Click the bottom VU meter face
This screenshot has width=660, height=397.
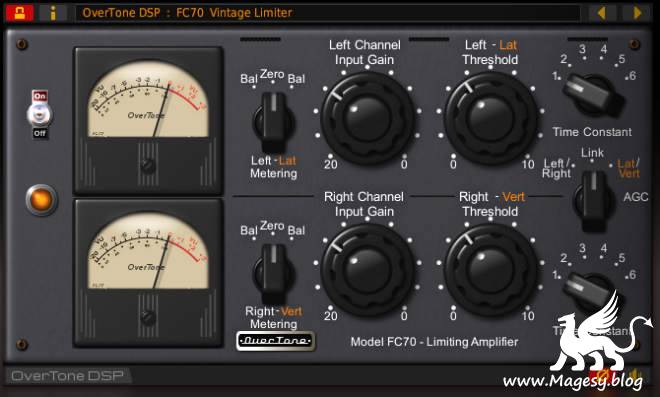tap(148, 251)
